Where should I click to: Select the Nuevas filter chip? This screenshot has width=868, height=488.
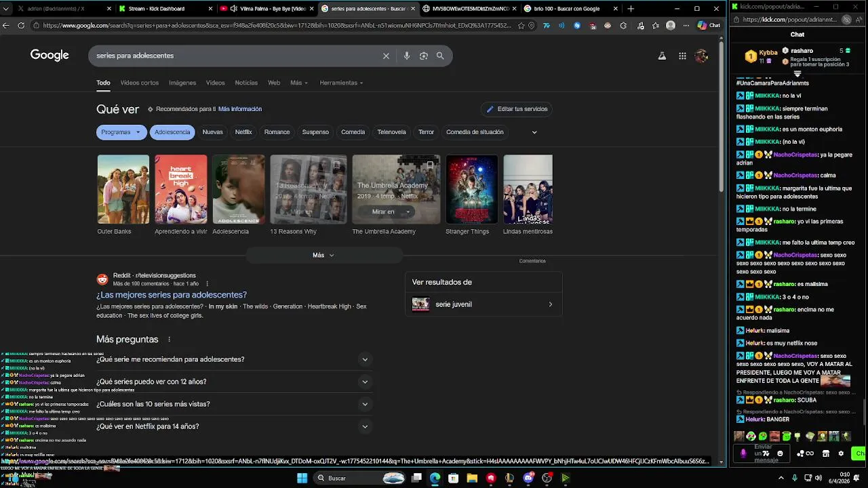(212, 132)
